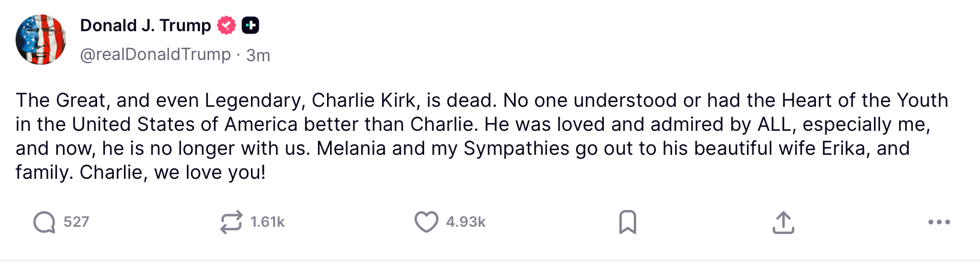
Task: Click the reply speech bubble icon
Action: click(44, 222)
